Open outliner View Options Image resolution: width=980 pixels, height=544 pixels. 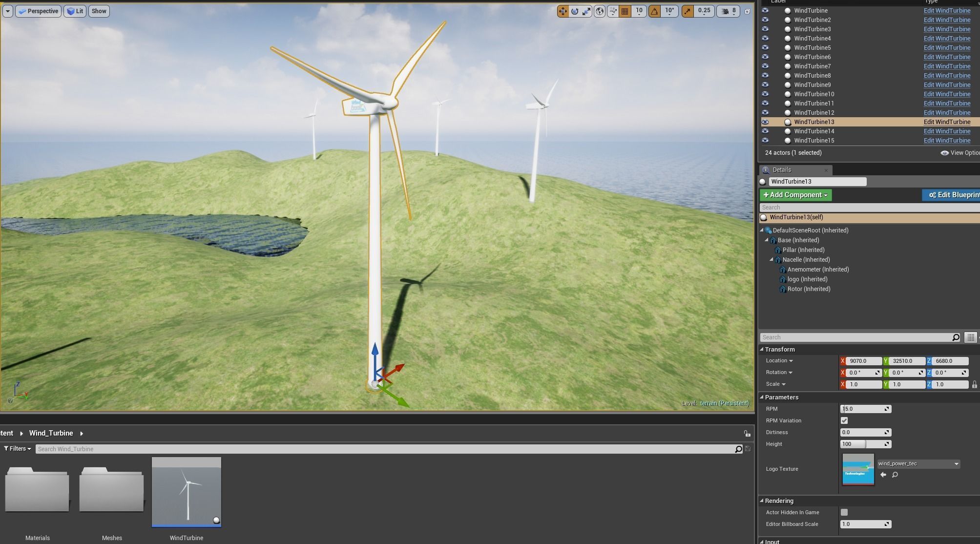tap(959, 153)
